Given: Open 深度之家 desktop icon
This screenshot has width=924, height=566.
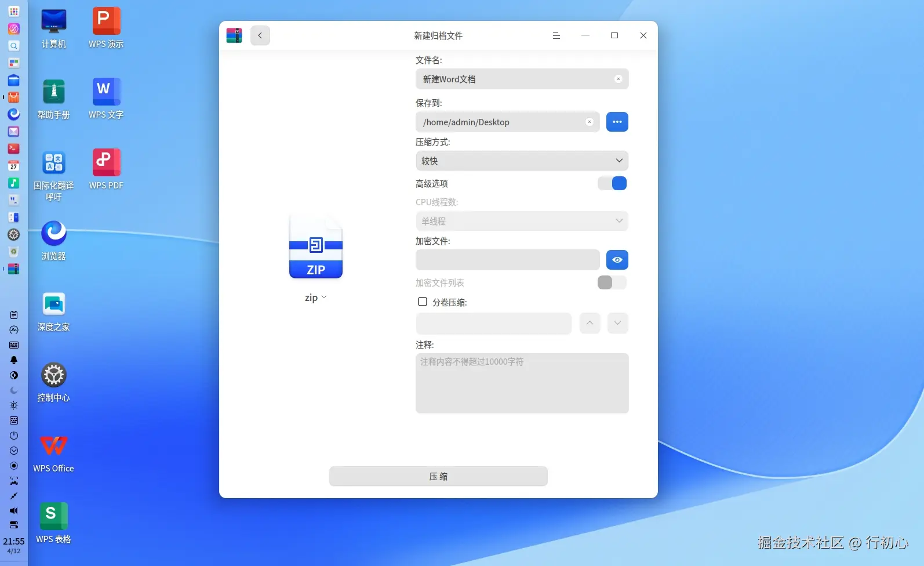Looking at the screenshot, I should pos(54,311).
